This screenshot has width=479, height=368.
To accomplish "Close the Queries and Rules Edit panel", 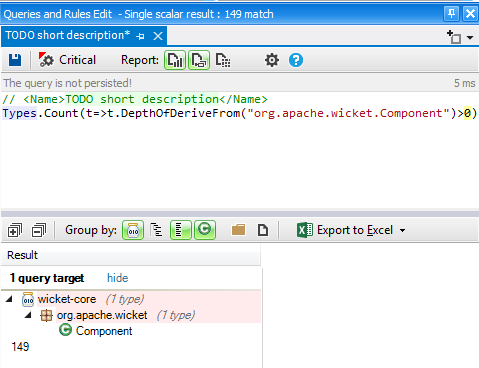I will pyautogui.click(x=470, y=14).
